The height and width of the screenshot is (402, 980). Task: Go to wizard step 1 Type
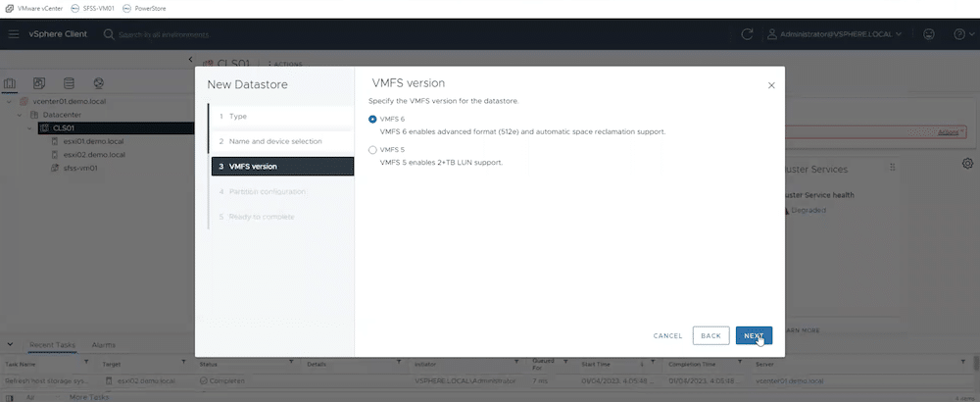point(282,117)
